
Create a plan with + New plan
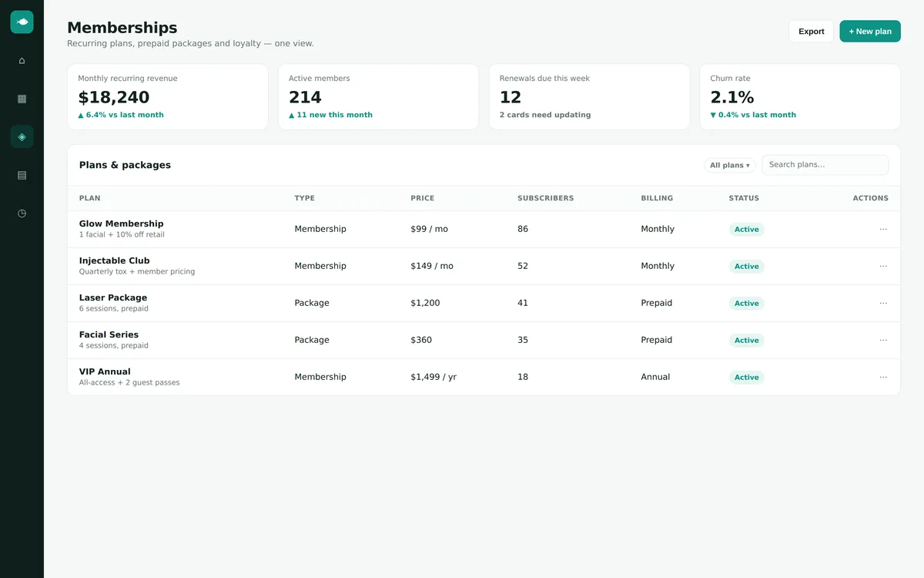click(870, 32)
